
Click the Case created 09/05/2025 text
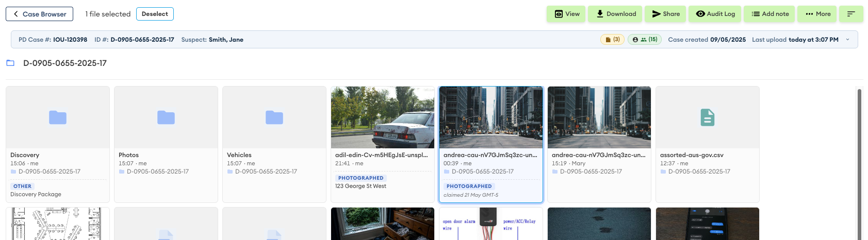click(x=707, y=40)
